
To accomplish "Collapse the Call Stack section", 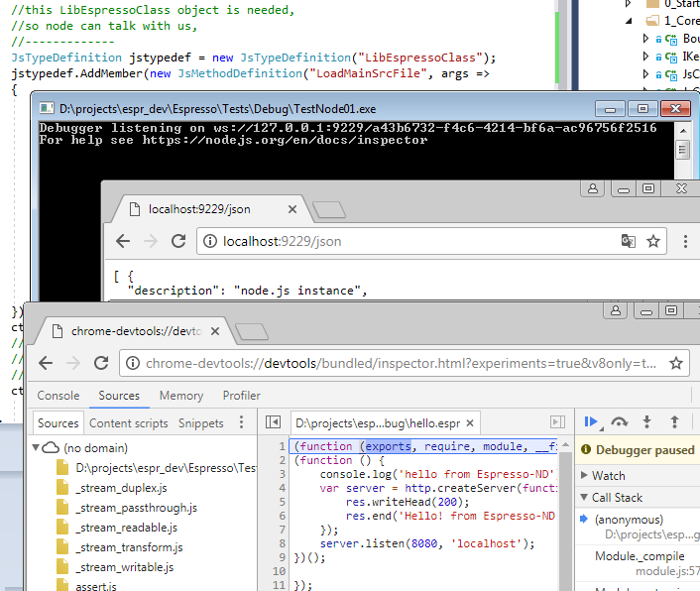I will tap(584, 497).
